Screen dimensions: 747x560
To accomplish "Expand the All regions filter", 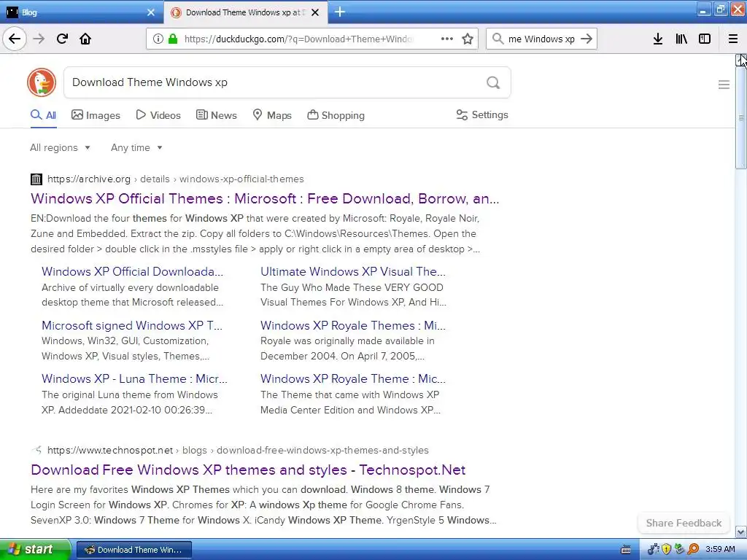I will coord(60,147).
